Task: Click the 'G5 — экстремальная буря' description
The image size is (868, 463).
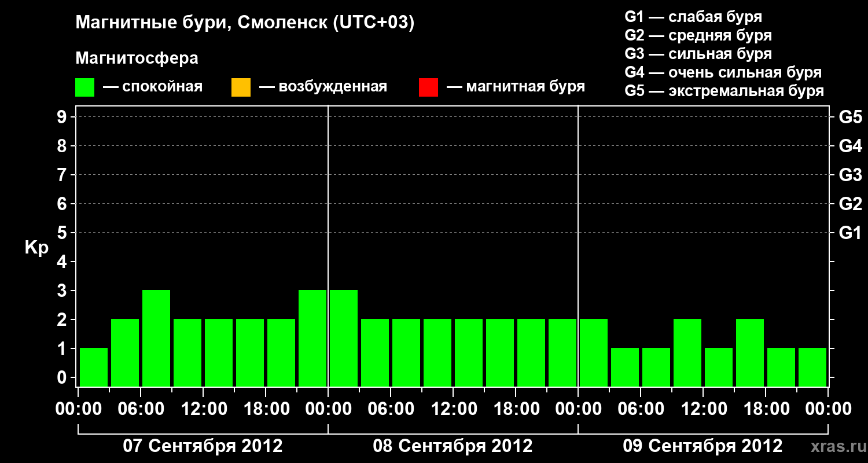Action: (724, 91)
